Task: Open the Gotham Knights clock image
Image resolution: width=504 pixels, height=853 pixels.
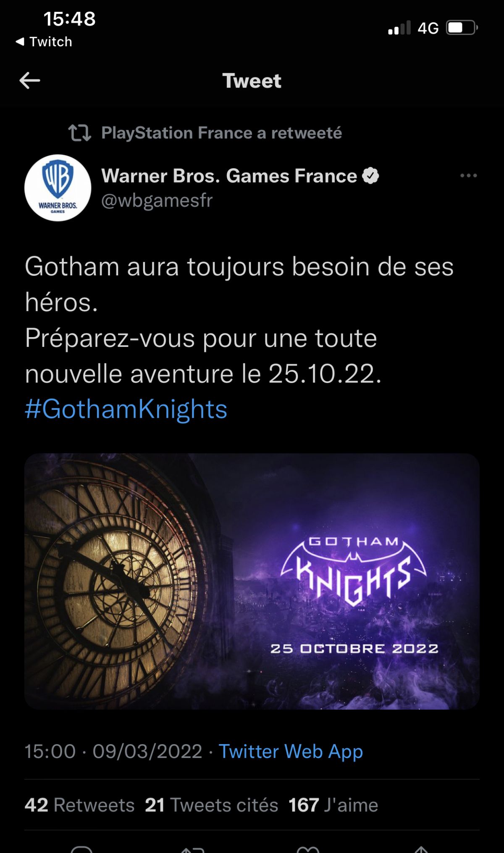Action: (252, 581)
